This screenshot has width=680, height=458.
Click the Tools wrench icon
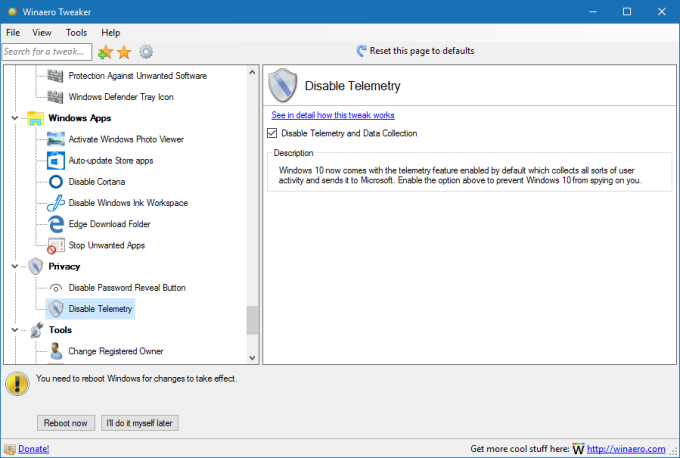pos(36,330)
